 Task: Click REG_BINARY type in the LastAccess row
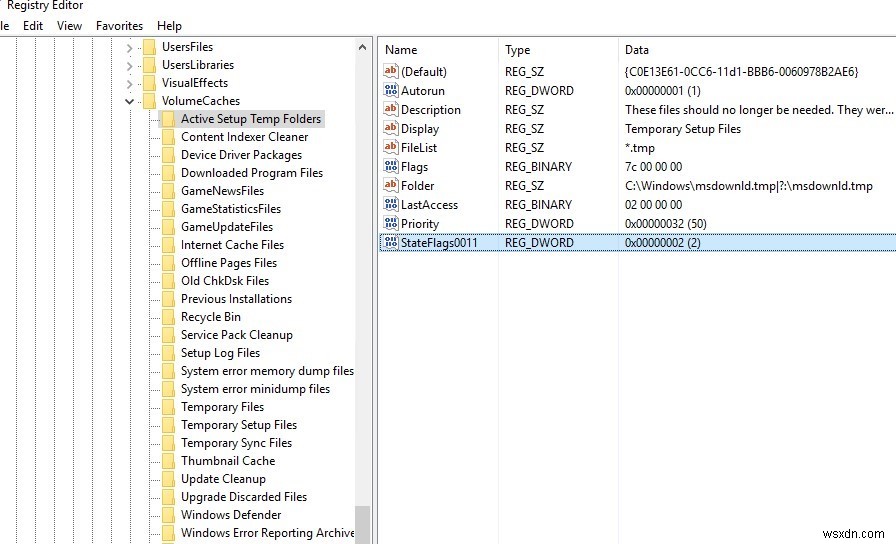(538, 205)
